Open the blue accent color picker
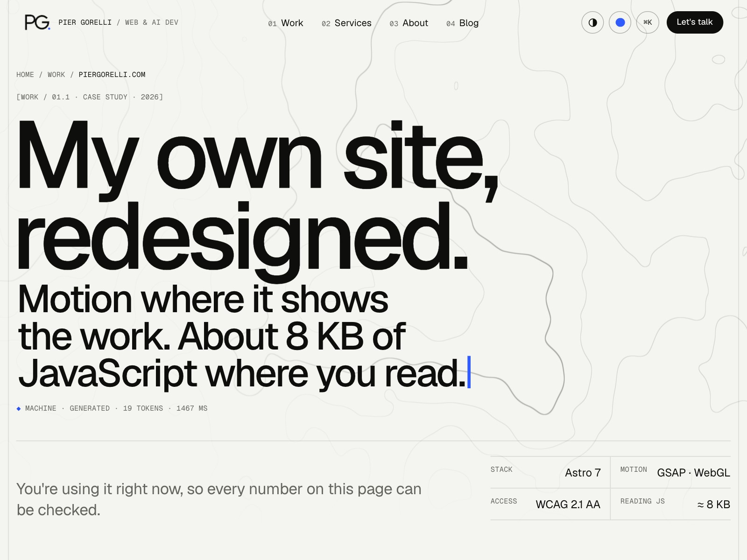 point(620,22)
